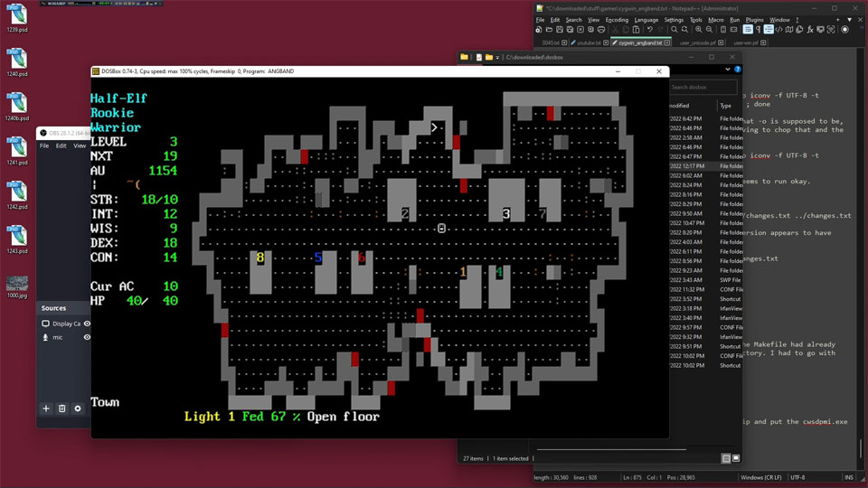Expand the Explorer ribbon chevron
Image resolution: width=868 pixels, height=488 pixels.
click(x=727, y=70)
